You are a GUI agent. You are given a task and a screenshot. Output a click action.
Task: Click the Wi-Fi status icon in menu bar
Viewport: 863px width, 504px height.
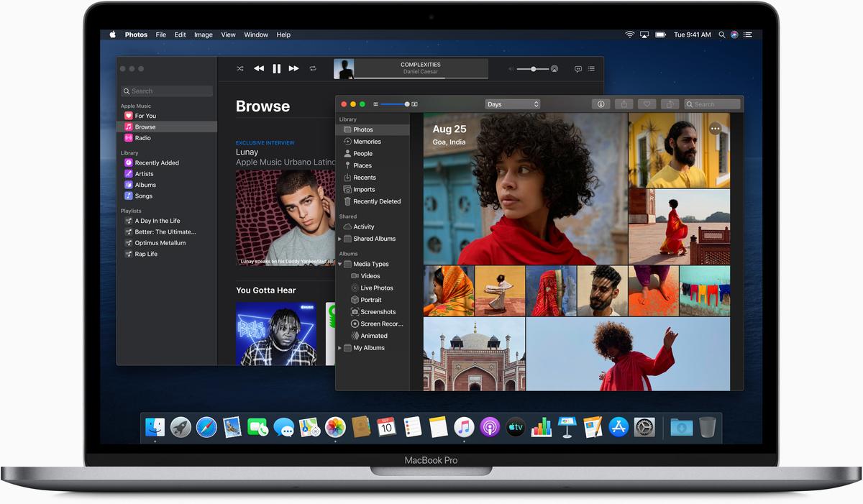(629, 35)
